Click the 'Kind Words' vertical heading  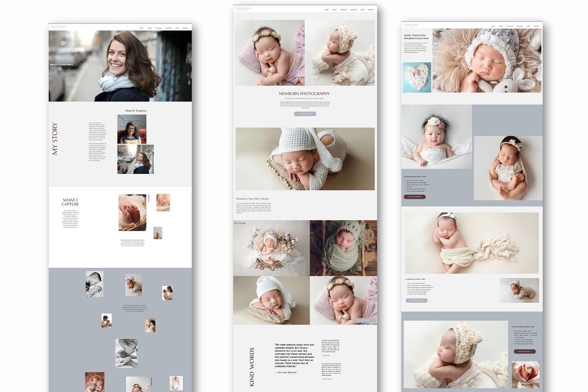tap(252, 367)
